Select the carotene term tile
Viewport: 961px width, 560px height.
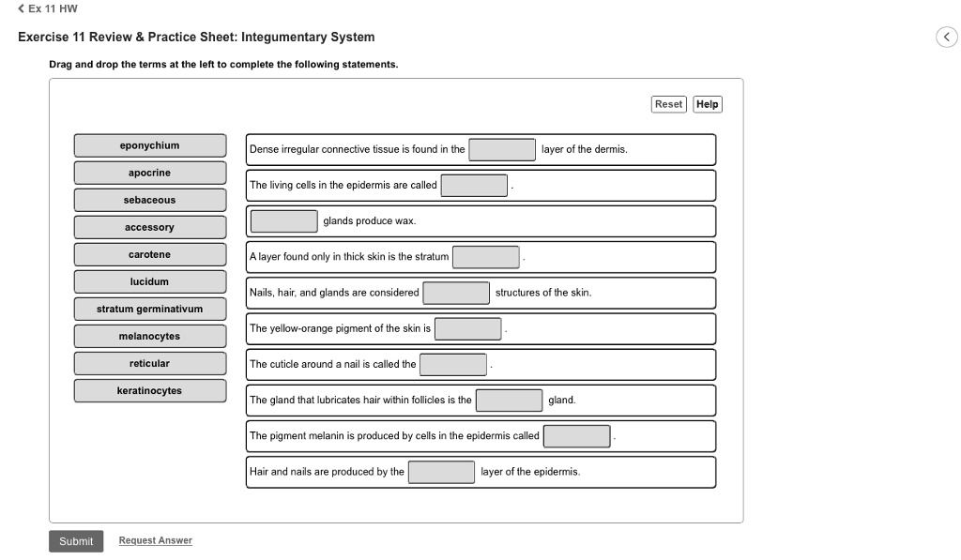149,254
